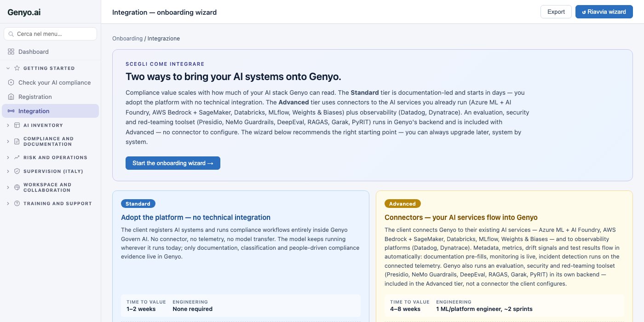The width and height of the screenshot is (644, 322).
Task: Click the 'Integration — onboarding wizard' page title
Action: [164, 12]
